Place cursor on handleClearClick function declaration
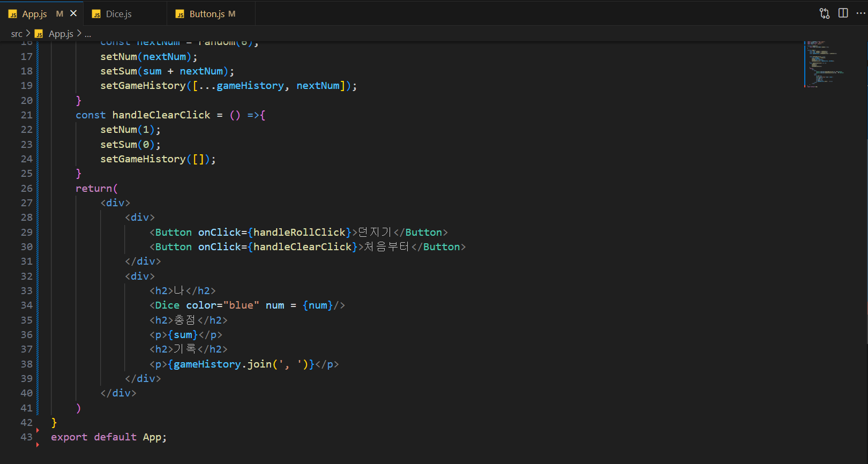 (161, 115)
